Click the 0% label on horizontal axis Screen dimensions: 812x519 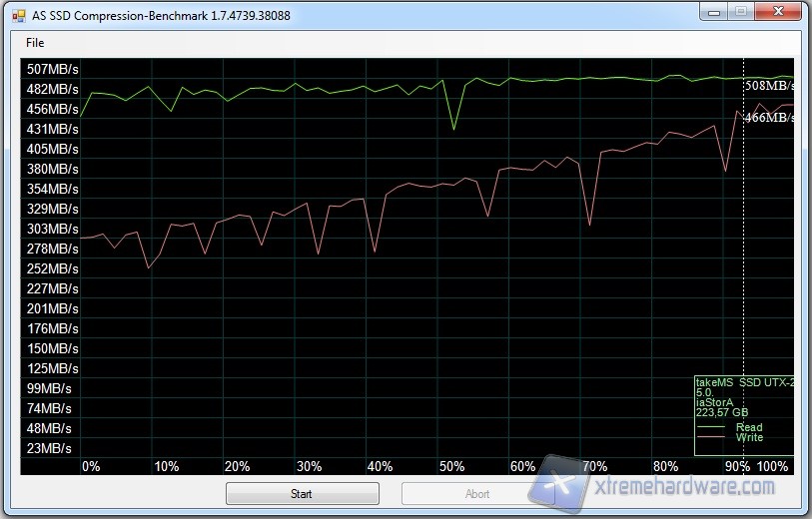tap(91, 466)
